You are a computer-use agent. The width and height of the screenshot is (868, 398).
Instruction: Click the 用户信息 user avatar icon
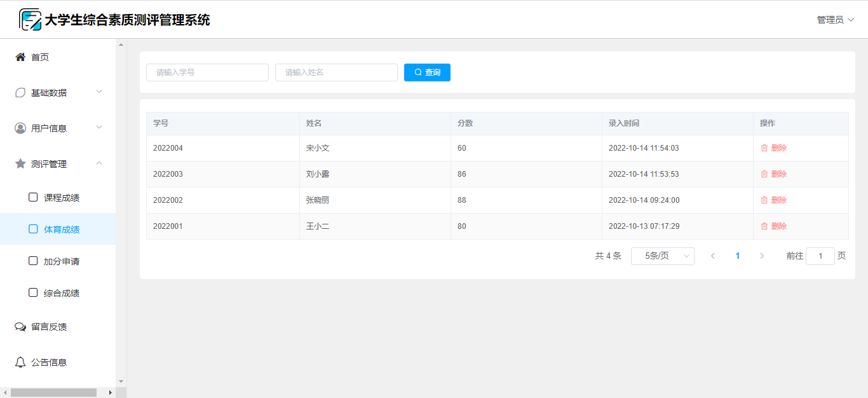tap(20, 128)
